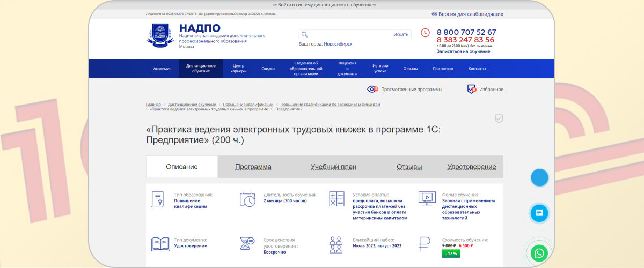Click phone number 8 800 707 52 67
The height and width of the screenshot is (268, 644).
pyautogui.click(x=466, y=32)
